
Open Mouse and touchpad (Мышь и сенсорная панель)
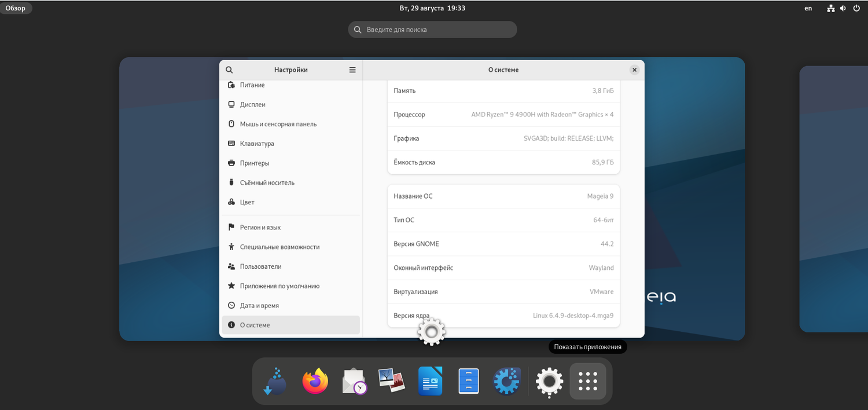coord(291,124)
